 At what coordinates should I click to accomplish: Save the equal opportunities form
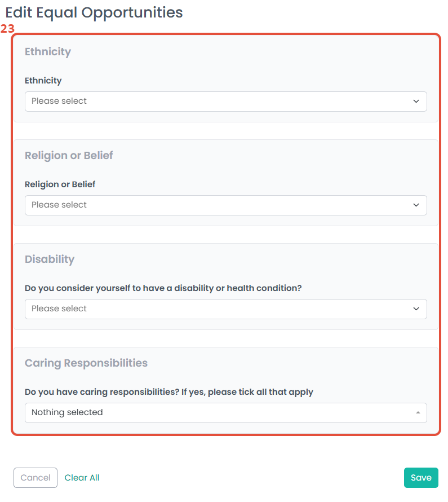tap(421, 478)
